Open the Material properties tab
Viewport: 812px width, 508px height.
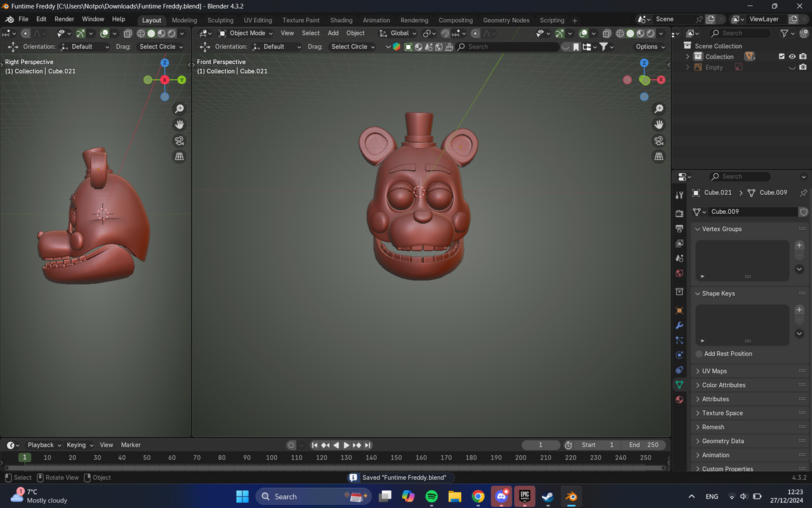click(x=679, y=399)
